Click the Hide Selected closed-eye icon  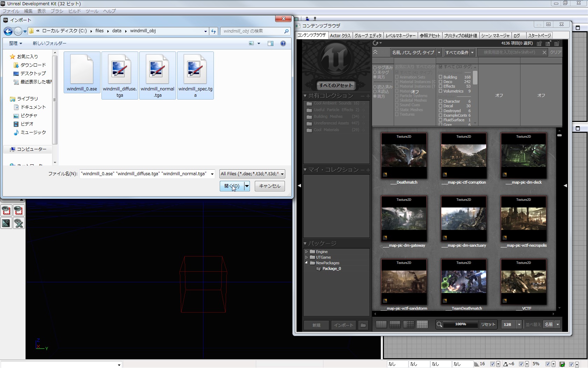pos(19,210)
